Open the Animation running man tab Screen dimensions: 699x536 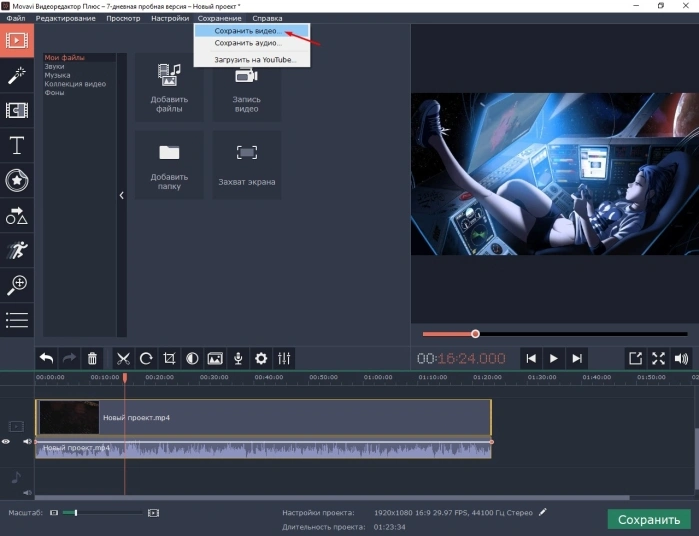click(16, 250)
